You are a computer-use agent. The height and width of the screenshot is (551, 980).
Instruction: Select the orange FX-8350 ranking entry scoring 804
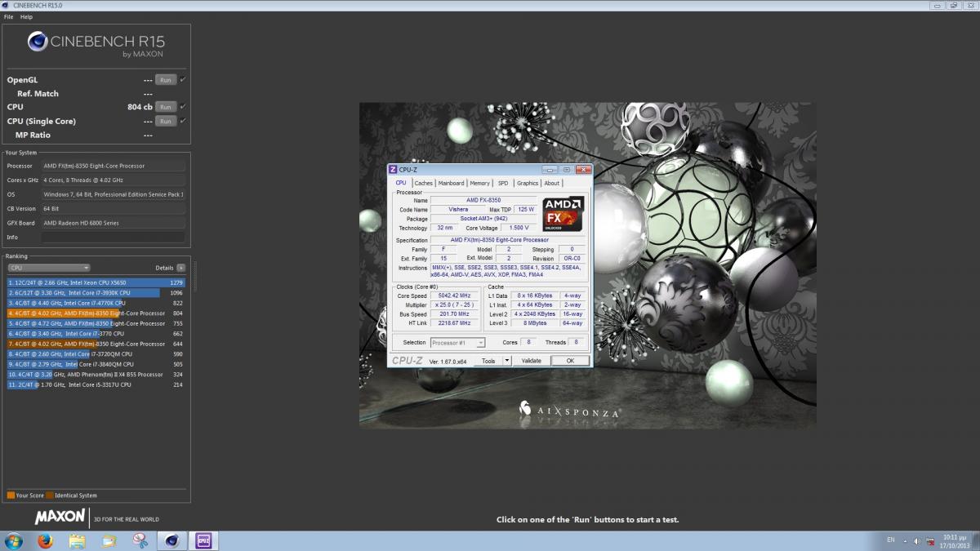coord(96,313)
